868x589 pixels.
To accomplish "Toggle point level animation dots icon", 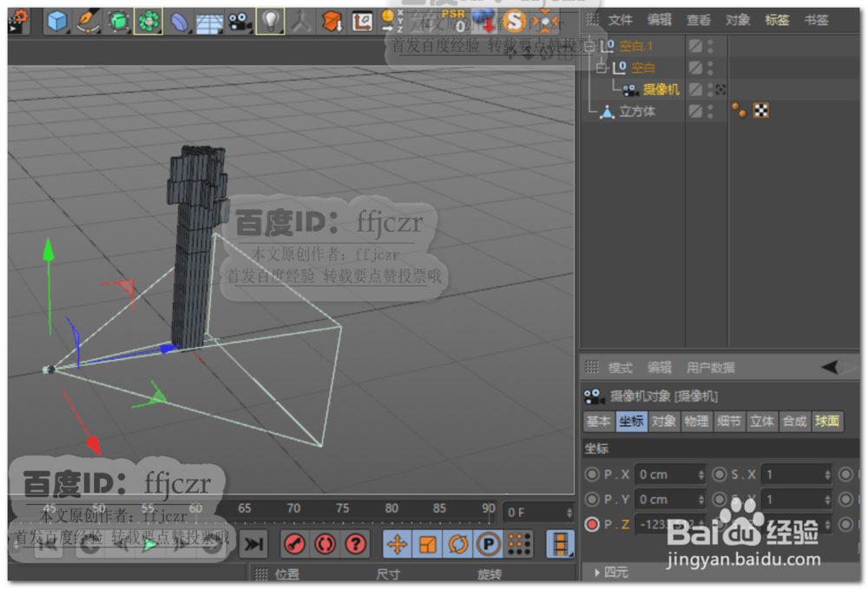I will tap(519, 545).
